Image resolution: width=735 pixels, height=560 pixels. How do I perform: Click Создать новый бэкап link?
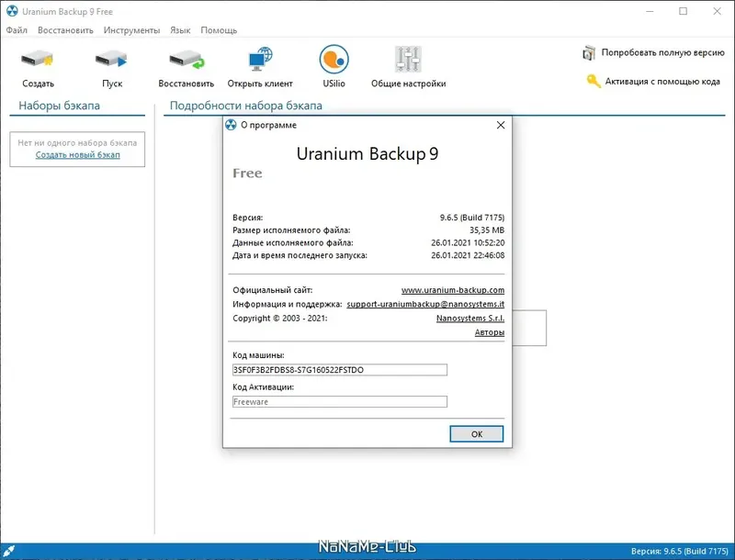[78, 154]
